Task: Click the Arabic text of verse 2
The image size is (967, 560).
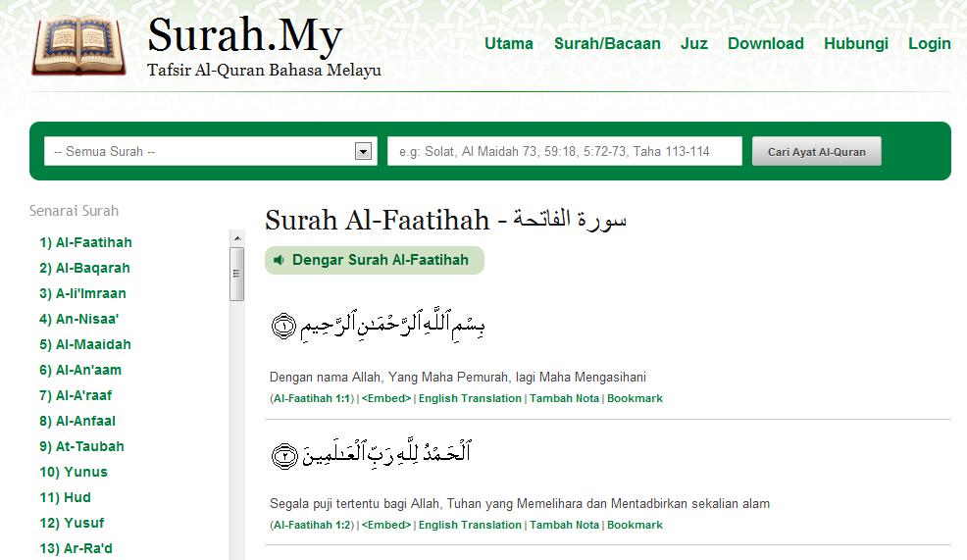Action: tap(386, 453)
